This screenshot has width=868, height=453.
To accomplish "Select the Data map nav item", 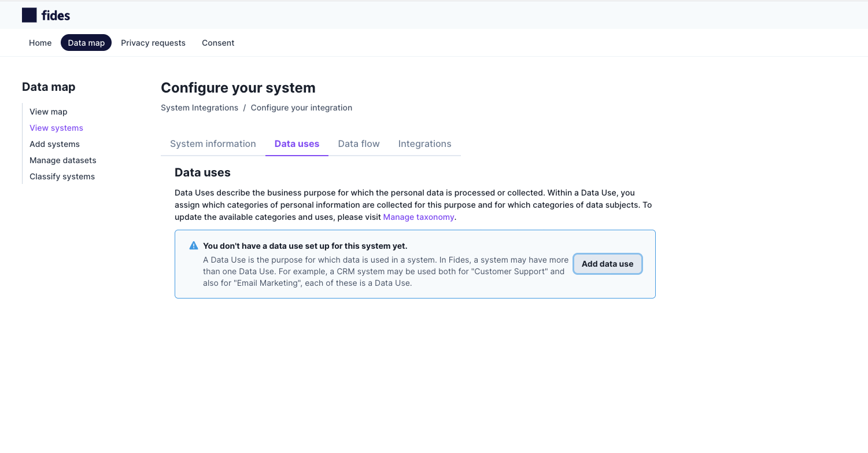I will (x=86, y=43).
